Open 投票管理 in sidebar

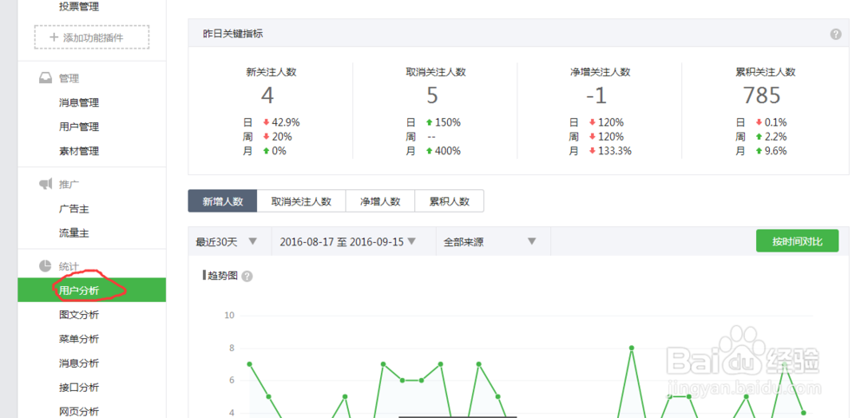click(x=79, y=7)
